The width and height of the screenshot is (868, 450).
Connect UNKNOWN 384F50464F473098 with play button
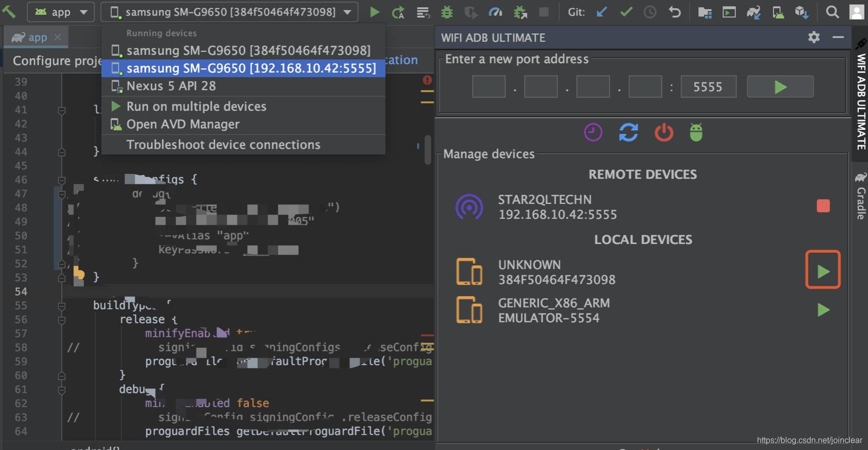[x=823, y=272]
